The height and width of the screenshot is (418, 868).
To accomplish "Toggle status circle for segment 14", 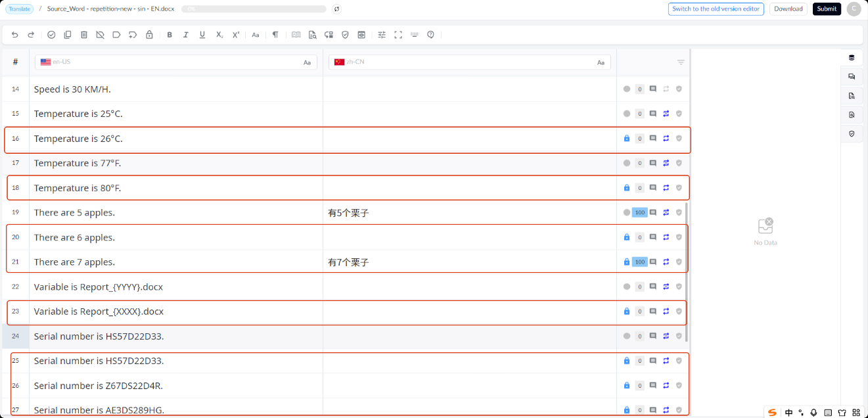I will 627,89.
